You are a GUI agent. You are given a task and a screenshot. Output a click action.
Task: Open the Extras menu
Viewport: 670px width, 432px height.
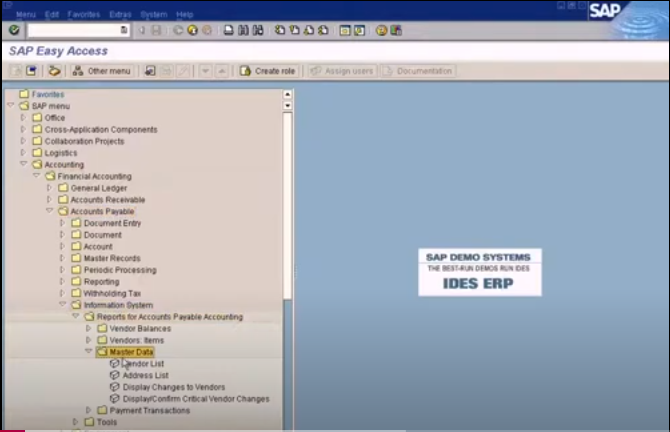point(120,14)
